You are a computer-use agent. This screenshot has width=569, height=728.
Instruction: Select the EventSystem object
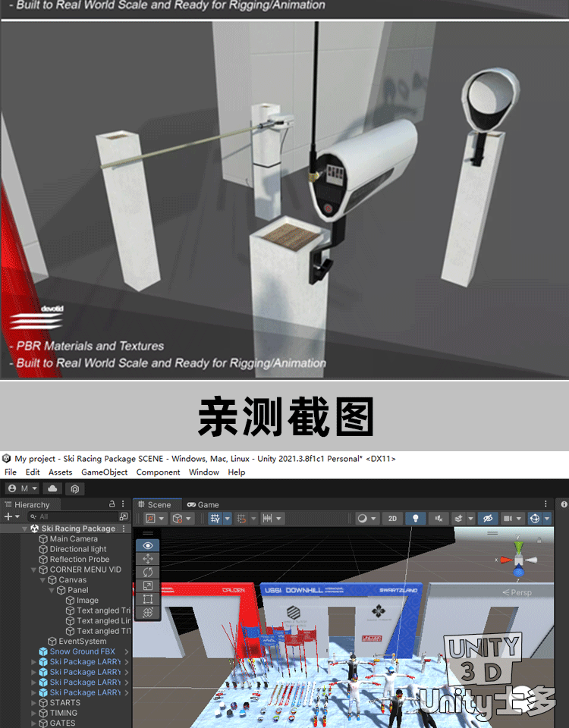[82, 642]
